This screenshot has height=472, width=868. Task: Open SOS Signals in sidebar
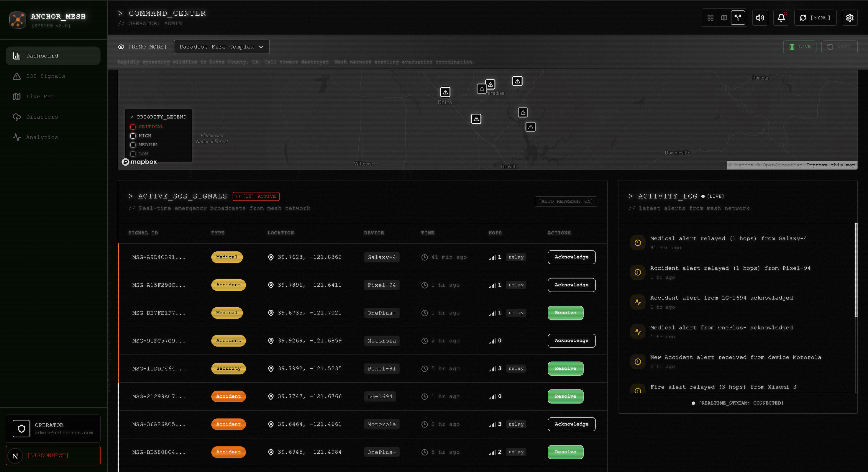(45, 76)
